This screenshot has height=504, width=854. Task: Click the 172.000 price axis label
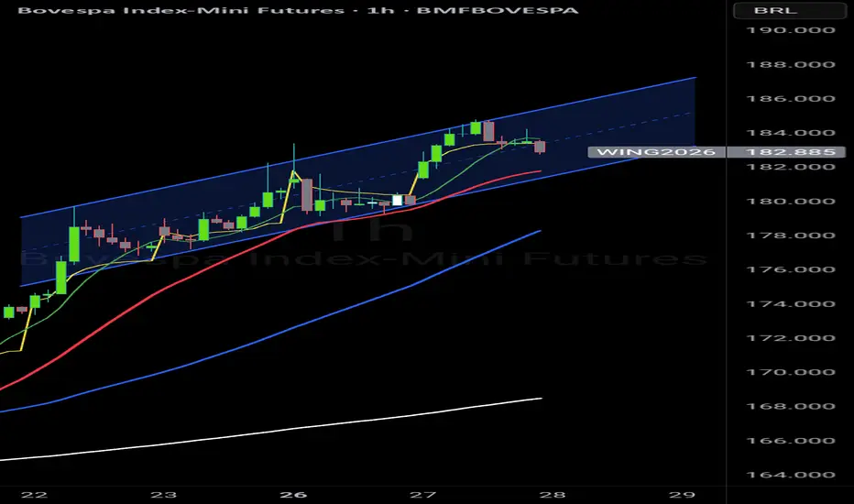pyautogui.click(x=790, y=338)
